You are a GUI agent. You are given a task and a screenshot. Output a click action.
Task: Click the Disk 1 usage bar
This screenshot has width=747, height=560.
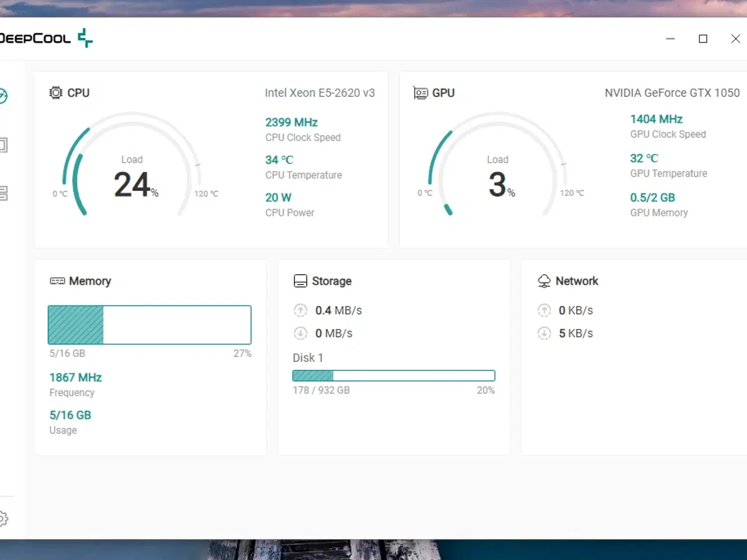click(x=394, y=376)
